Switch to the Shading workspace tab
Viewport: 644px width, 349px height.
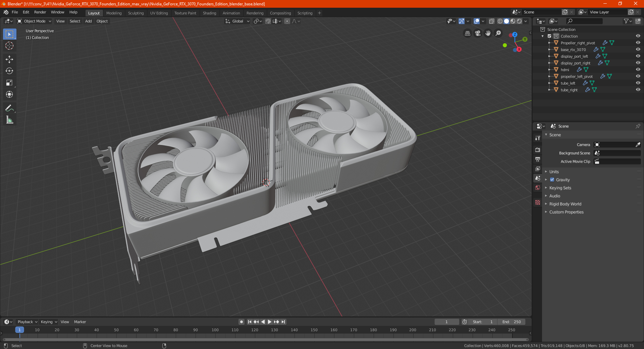(x=209, y=13)
